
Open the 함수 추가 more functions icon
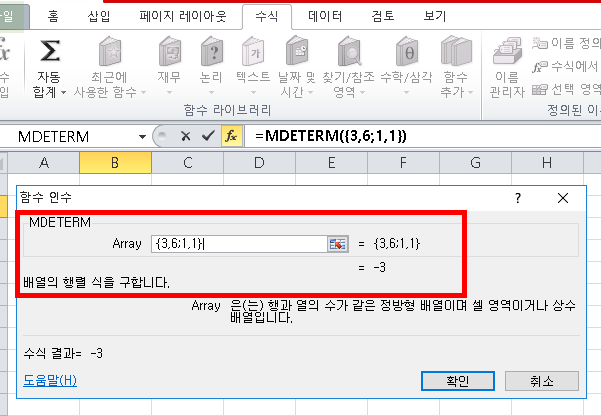456,51
